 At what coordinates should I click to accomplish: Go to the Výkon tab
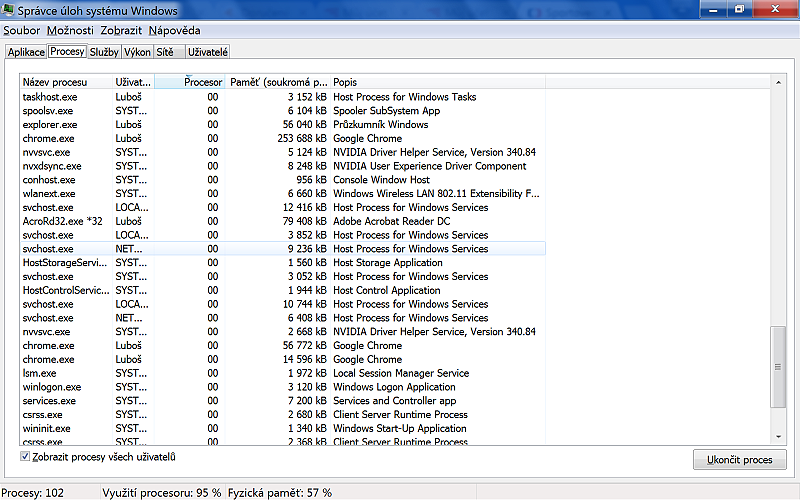pyautogui.click(x=136, y=51)
